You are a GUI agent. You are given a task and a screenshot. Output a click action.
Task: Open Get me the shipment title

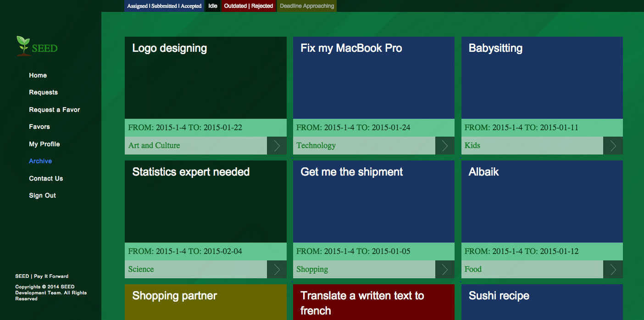[351, 172]
